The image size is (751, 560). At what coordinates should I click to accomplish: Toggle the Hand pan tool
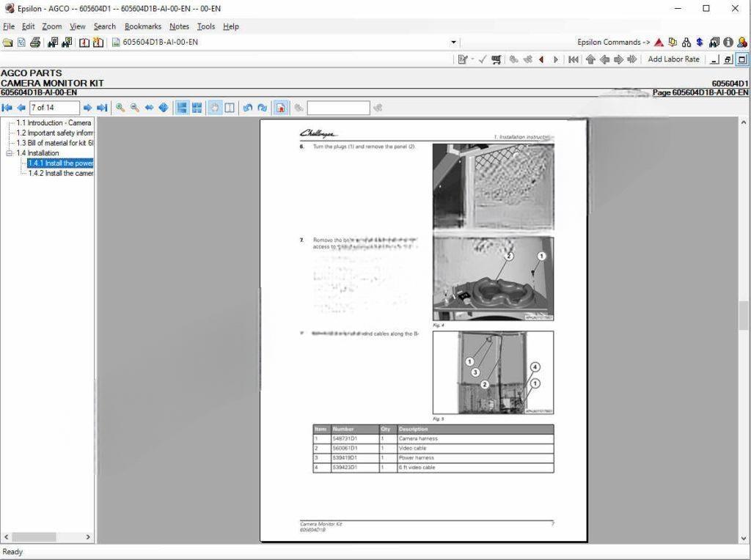pyautogui.click(x=214, y=108)
